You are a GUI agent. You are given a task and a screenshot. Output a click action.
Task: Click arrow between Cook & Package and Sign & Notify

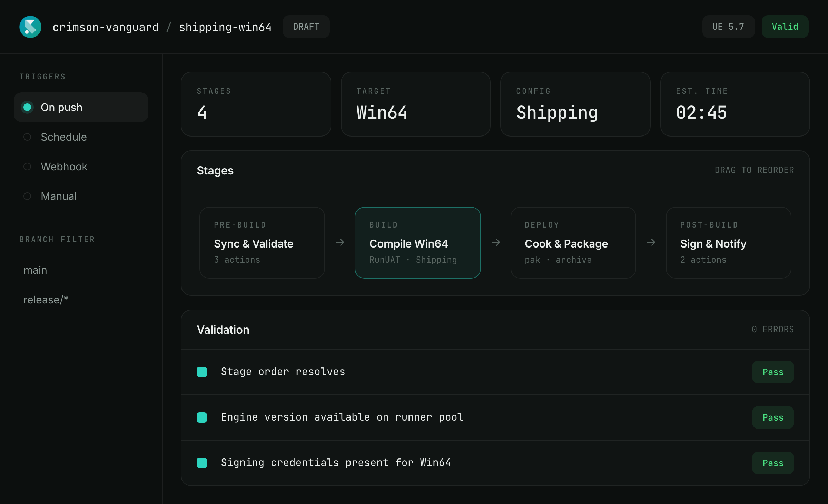pos(651,243)
